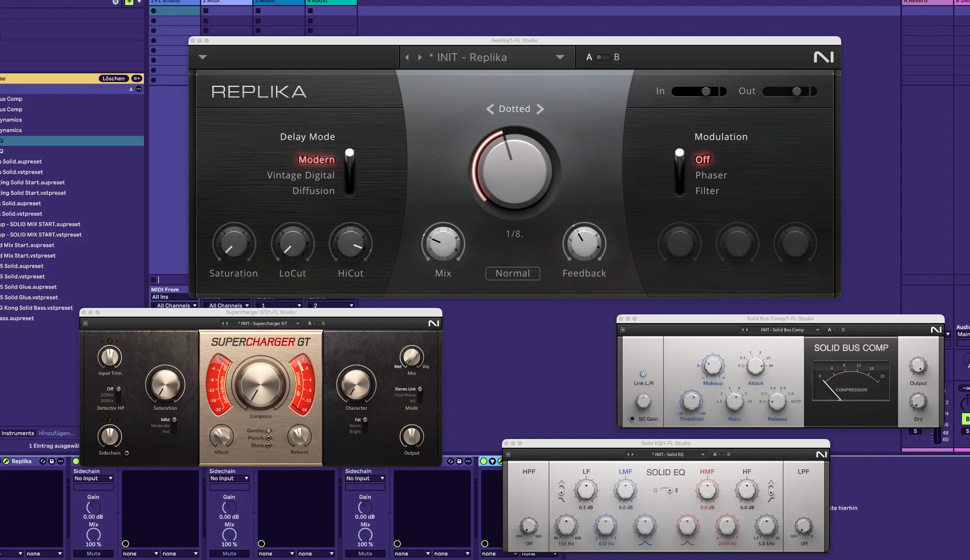
Task: Toggle the Replika device activator
Action: 6,461
